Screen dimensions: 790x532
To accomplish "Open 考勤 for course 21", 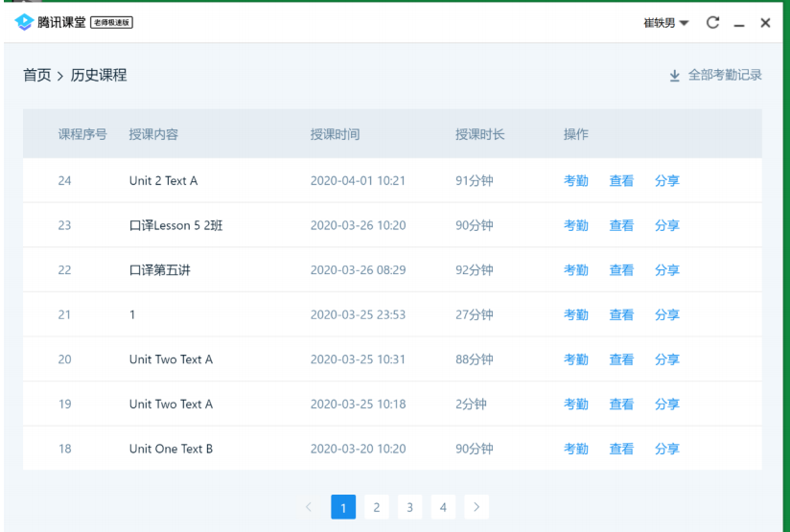I will point(575,314).
